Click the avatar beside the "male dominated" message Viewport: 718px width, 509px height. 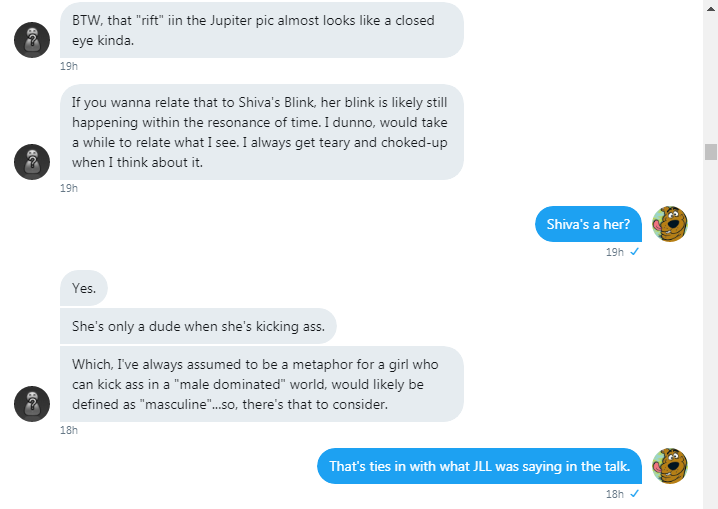coord(32,404)
